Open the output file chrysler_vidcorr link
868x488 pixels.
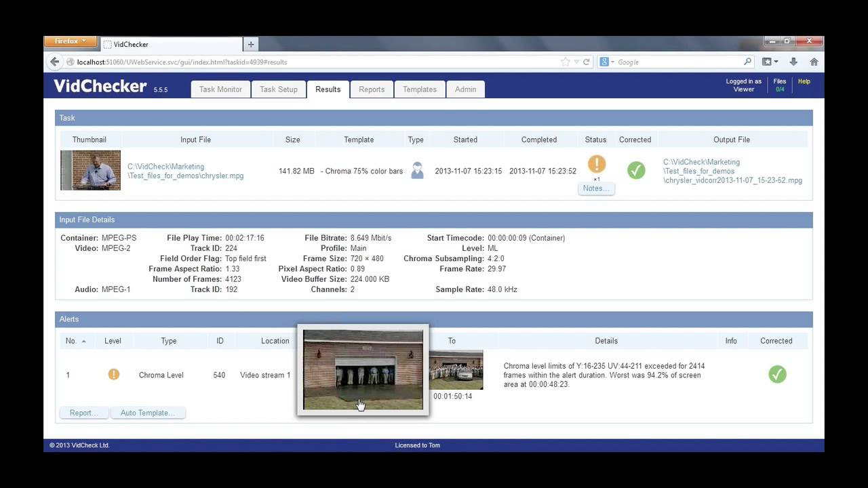click(732, 171)
